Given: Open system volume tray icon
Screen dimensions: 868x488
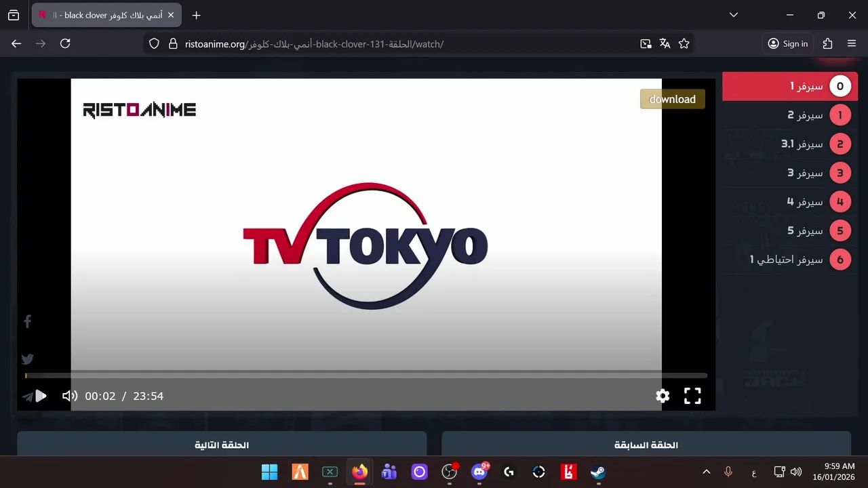Looking at the screenshot, I should click(x=796, y=472).
